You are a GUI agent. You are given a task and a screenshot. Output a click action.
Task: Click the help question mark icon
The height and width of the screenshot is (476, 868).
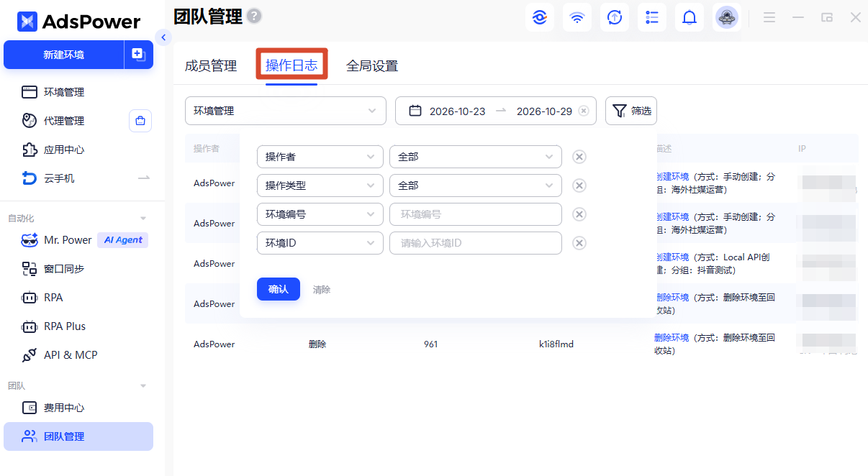254,16
